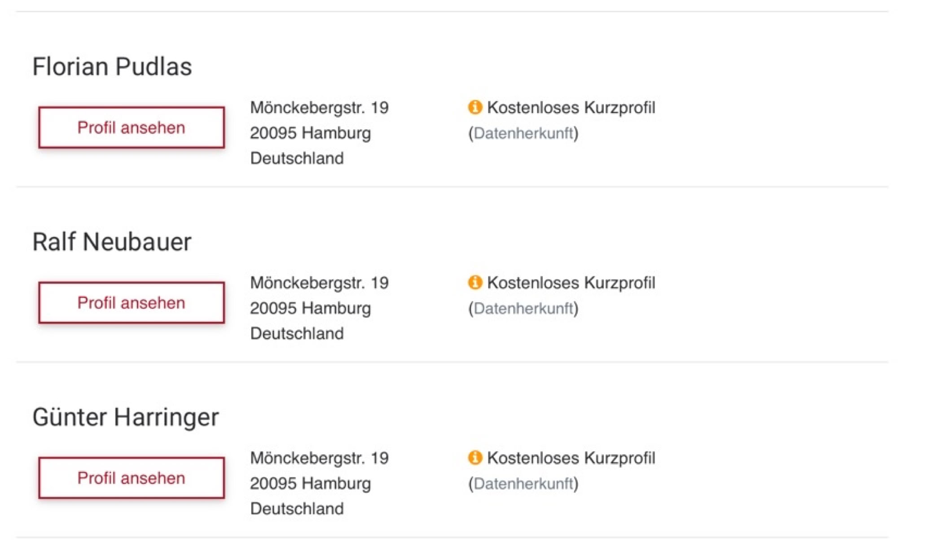Click Kostenloses Kurzprofil label for Günter Harringer
This screenshot has height=560, width=931.
tap(571, 458)
